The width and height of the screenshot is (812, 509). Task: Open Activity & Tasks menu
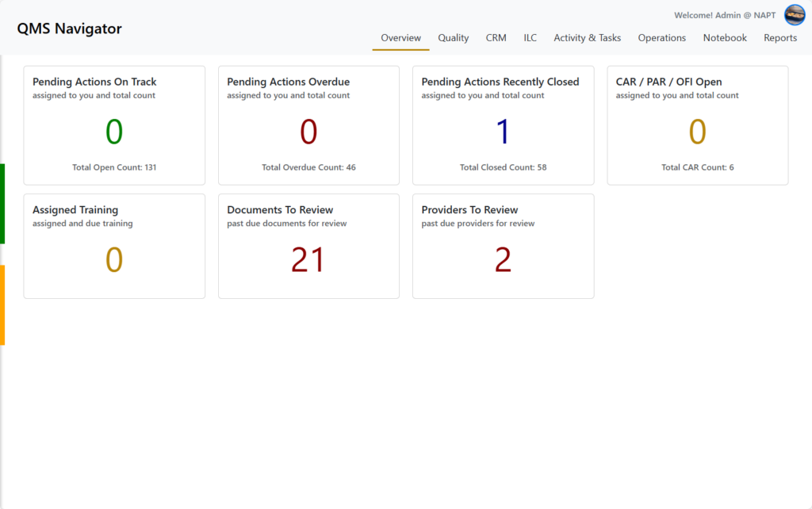(x=587, y=38)
